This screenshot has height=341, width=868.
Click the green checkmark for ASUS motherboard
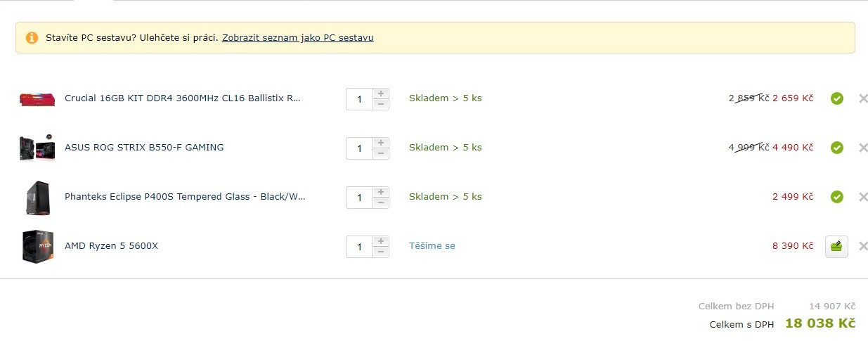point(836,148)
